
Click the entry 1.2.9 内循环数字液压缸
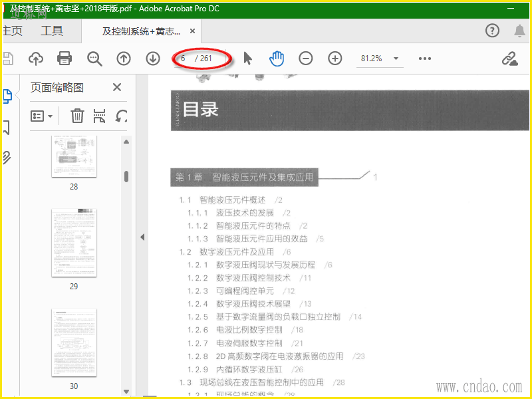click(245, 369)
